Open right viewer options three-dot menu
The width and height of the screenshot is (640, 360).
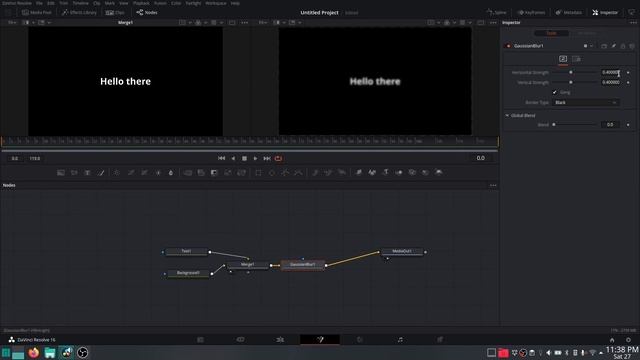(493, 22)
